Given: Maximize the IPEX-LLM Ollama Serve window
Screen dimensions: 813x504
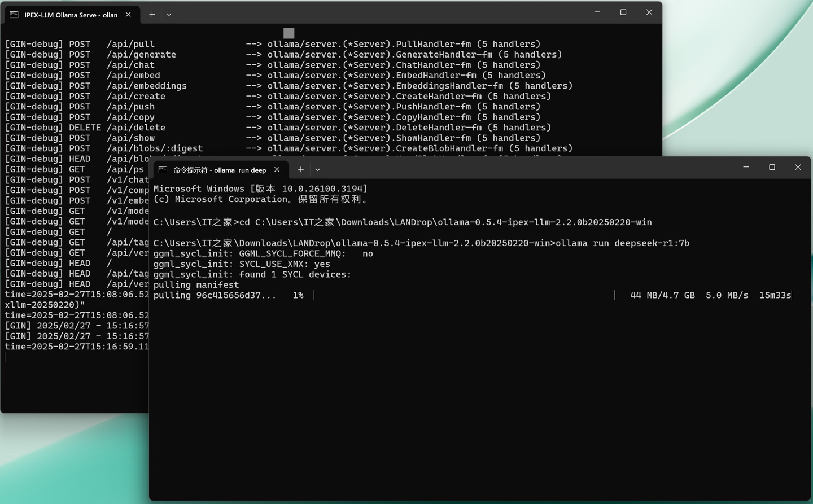Looking at the screenshot, I should pos(623,12).
